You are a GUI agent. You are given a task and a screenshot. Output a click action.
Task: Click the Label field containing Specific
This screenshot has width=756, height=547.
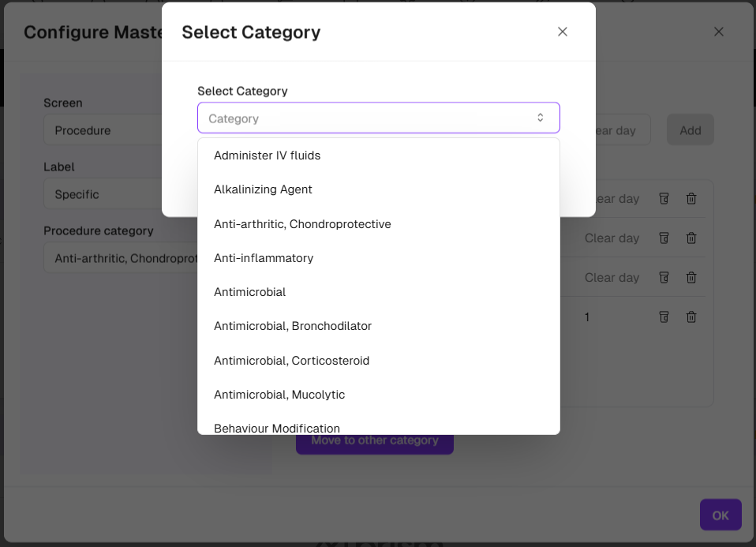(x=118, y=194)
